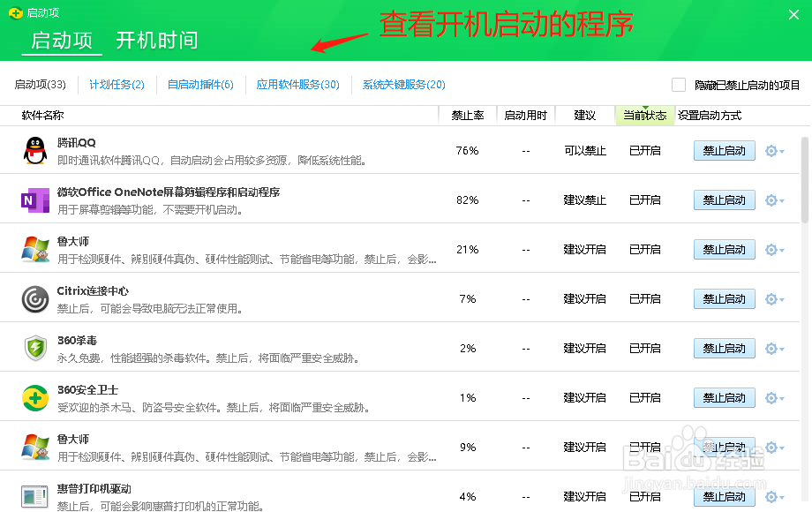The image size is (812, 512).
Task: Click the 360杀毒 shield icon
Action: 35,348
